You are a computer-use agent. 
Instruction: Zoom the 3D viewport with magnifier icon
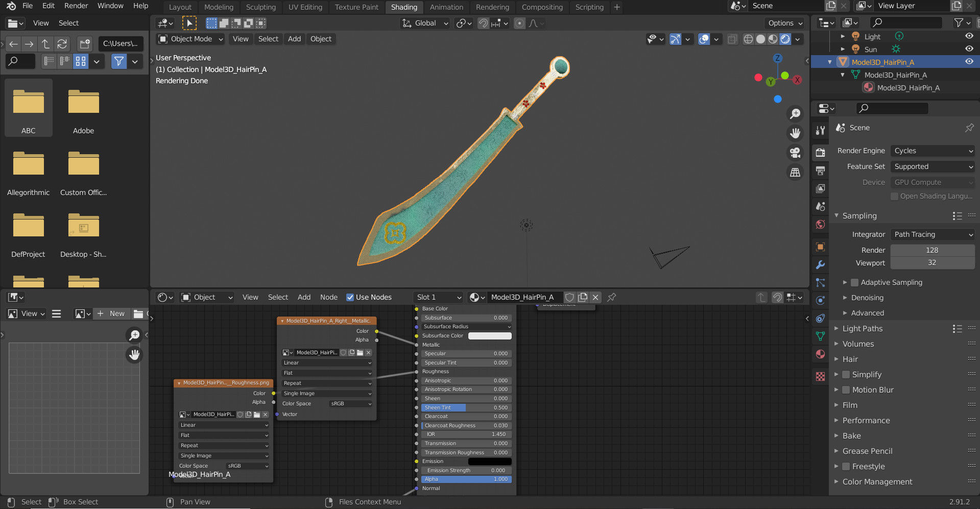coord(795,113)
